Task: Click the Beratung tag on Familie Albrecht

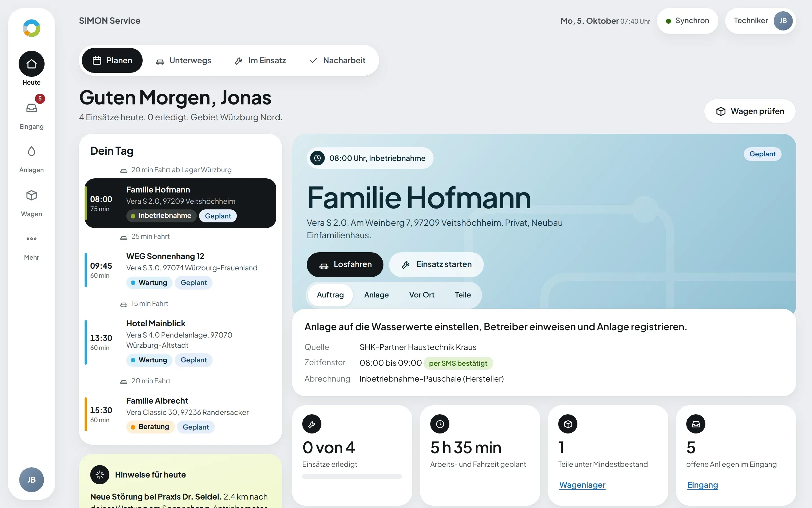Action: 150,427
